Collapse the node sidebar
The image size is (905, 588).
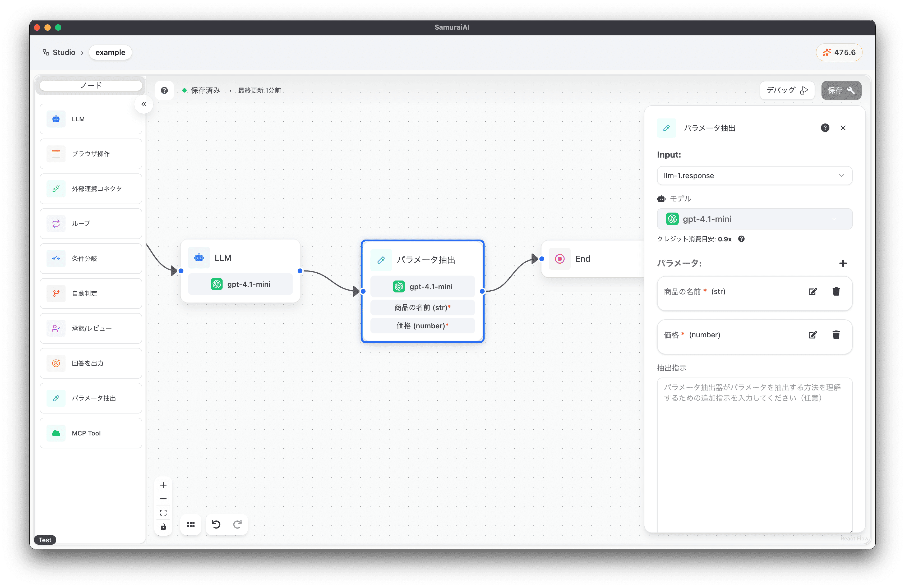144,104
